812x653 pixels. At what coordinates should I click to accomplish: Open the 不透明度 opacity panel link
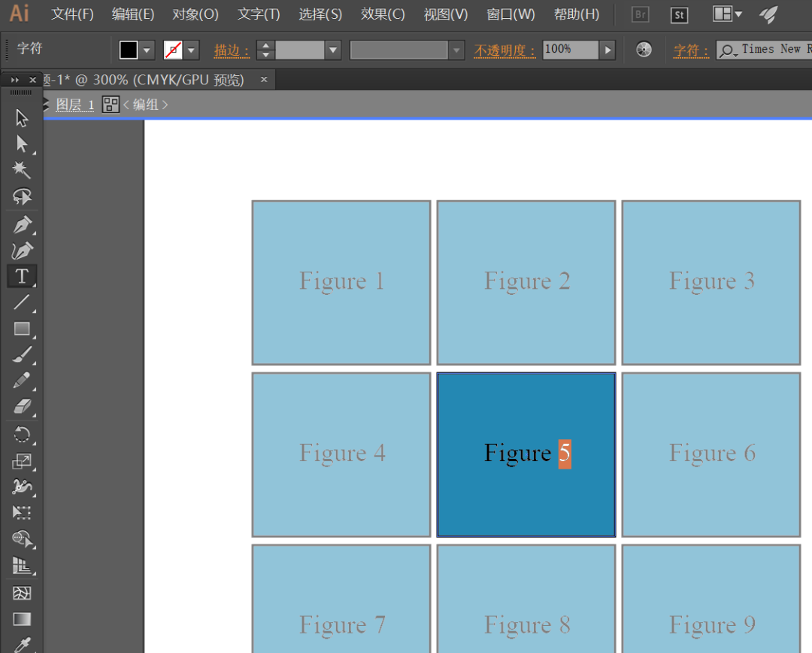pyautogui.click(x=504, y=50)
